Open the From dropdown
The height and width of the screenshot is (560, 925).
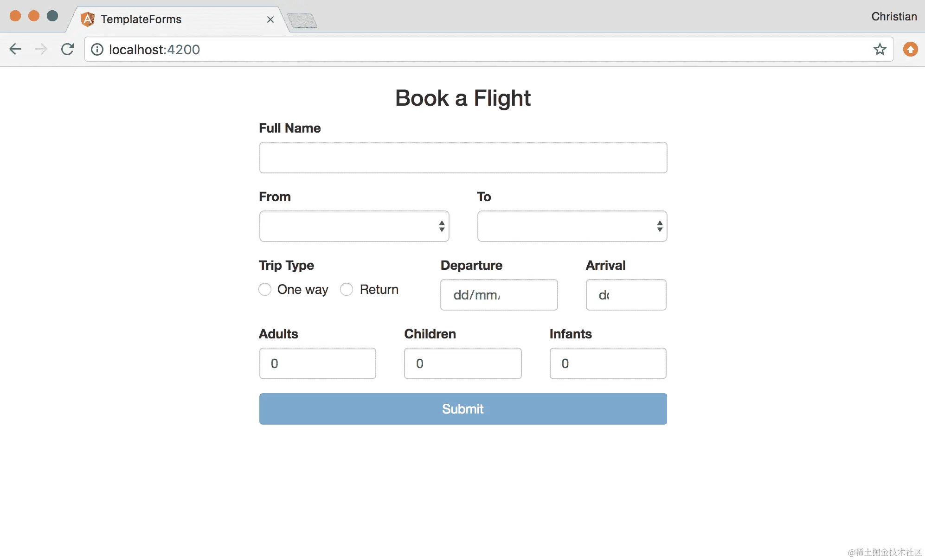pos(354,226)
